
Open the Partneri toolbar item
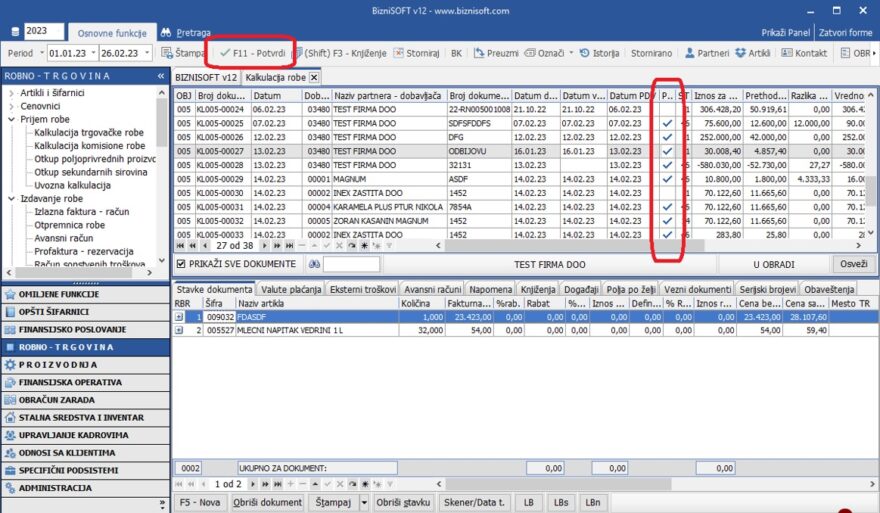(x=706, y=52)
